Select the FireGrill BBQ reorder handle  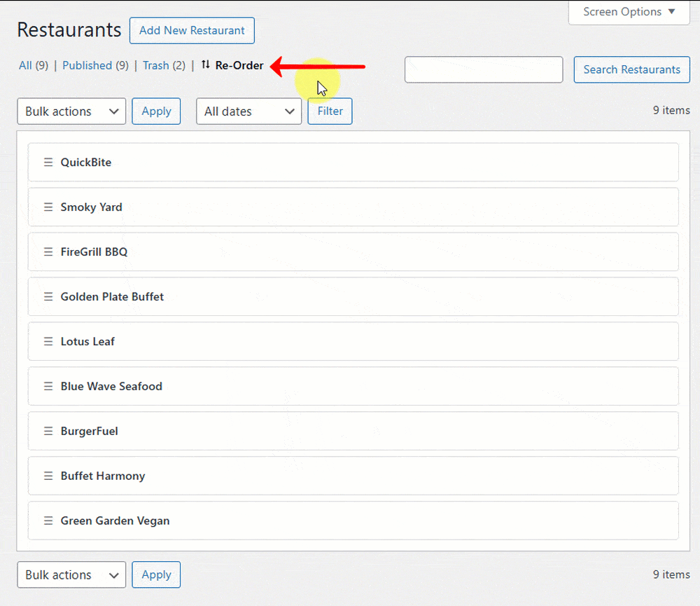pos(48,252)
